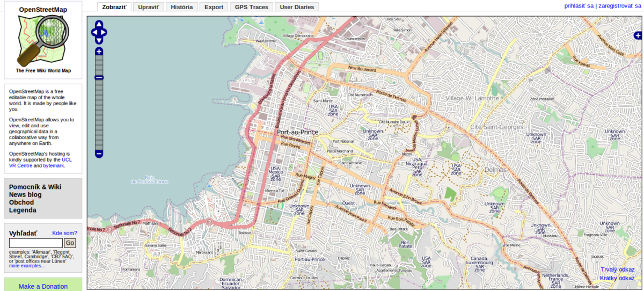
Task: Click the Make a Donation link
Action: point(43,286)
